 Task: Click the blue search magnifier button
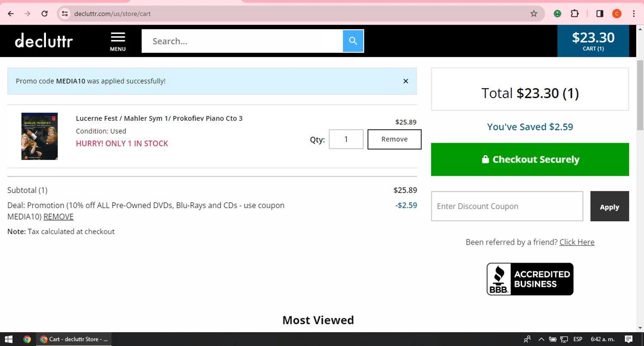pyautogui.click(x=353, y=41)
